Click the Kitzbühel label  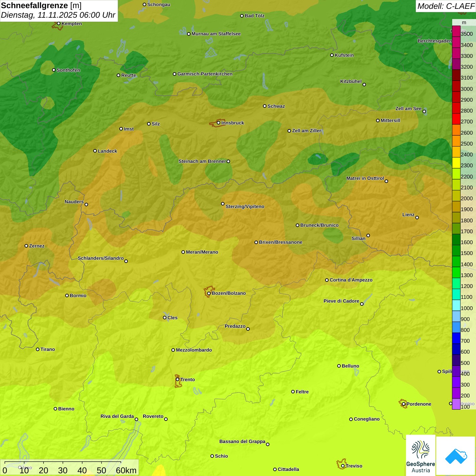point(351,81)
